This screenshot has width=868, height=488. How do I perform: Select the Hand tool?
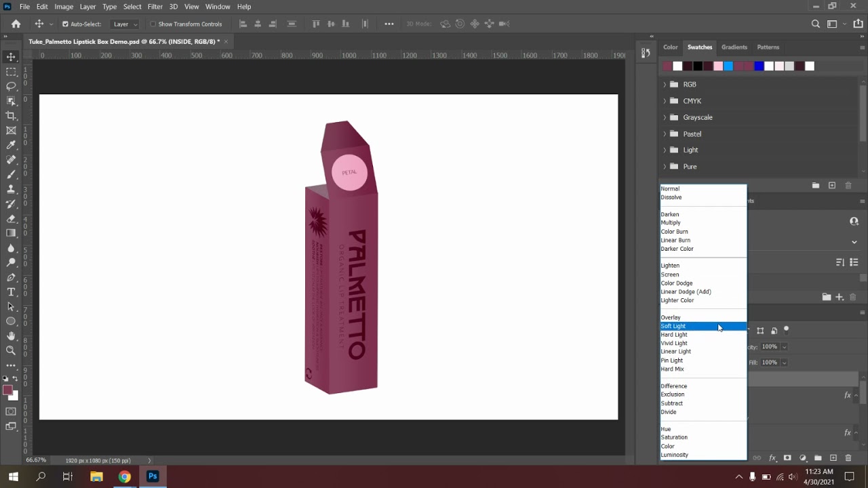pos(11,336)
